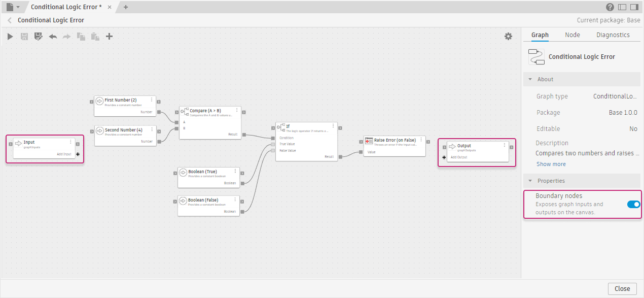
Task: Open Second Number (4) node options menu
Action: coord(151,129)
